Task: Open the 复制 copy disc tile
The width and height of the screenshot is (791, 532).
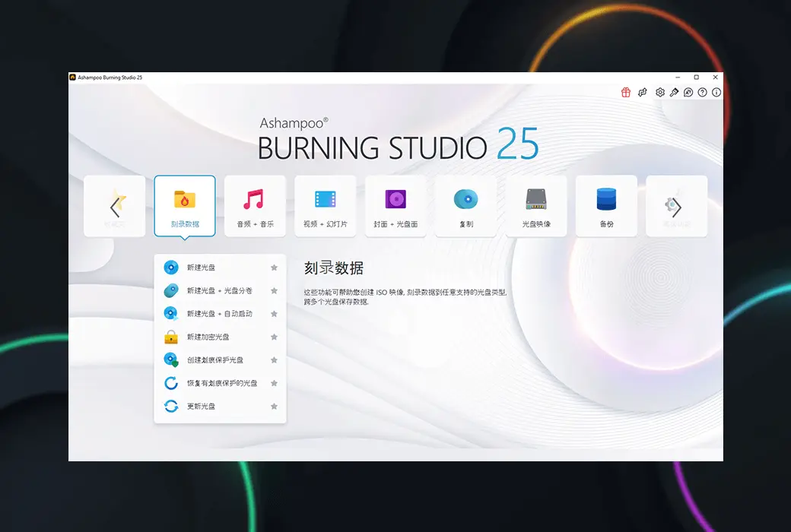Action: (x=466, y=206)
